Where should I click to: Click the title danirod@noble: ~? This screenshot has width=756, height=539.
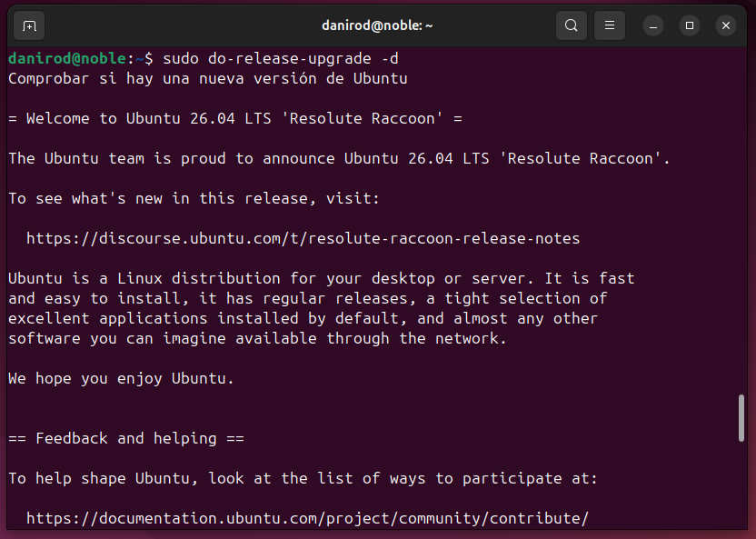coord(377,25)
